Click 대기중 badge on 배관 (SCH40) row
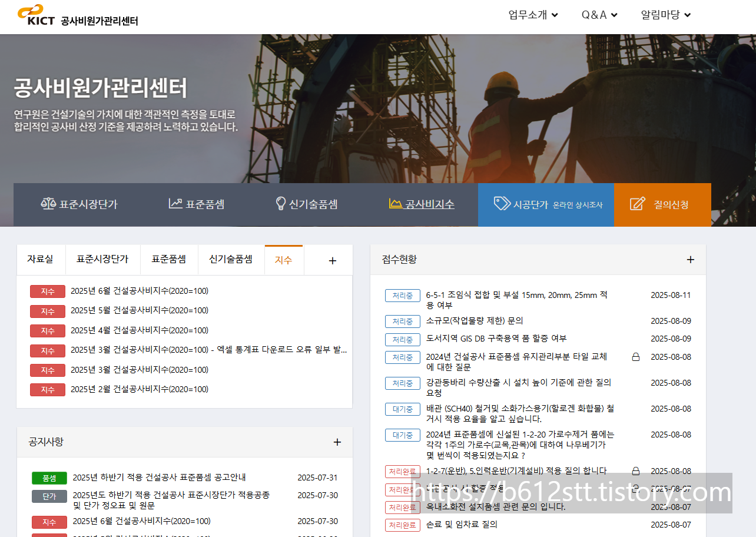 [x=403, y=409]
